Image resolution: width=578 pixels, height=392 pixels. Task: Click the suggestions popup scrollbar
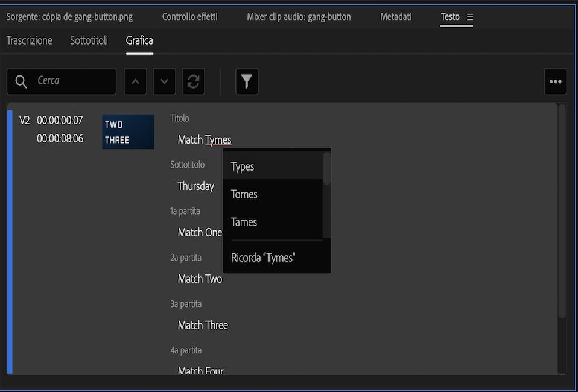coord(326,169)
